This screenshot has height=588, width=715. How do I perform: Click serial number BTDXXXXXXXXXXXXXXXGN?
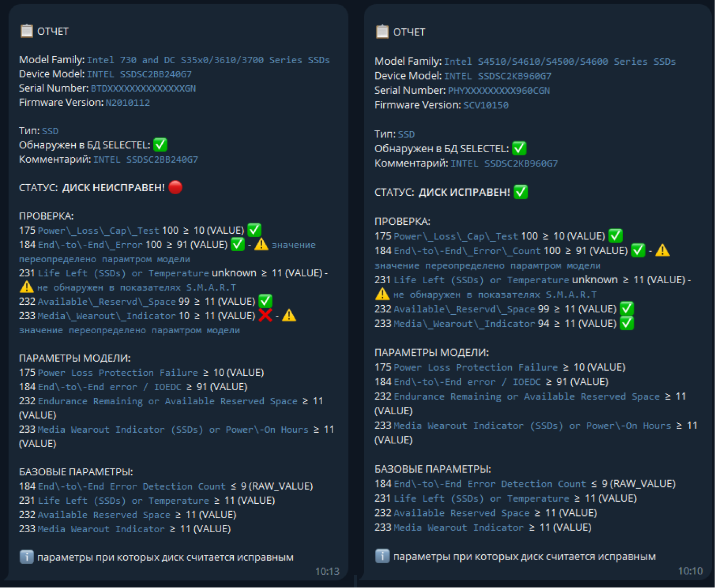[143, 88]
